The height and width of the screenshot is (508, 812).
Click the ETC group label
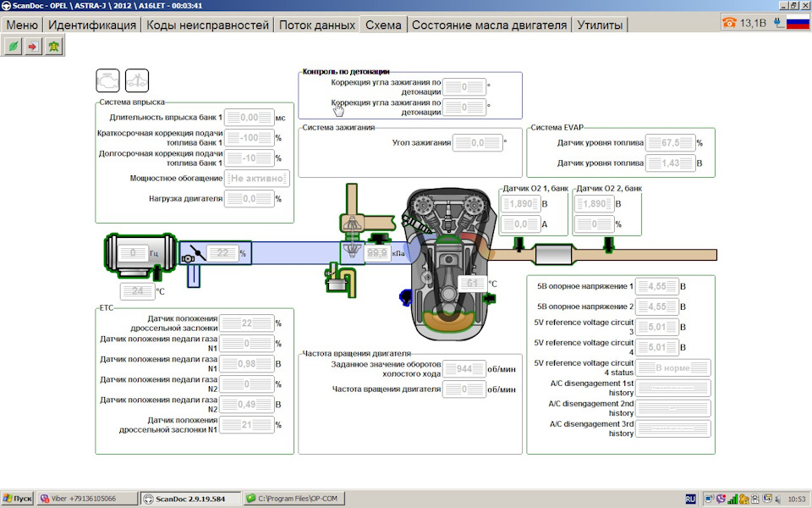[x=107, y=308]
